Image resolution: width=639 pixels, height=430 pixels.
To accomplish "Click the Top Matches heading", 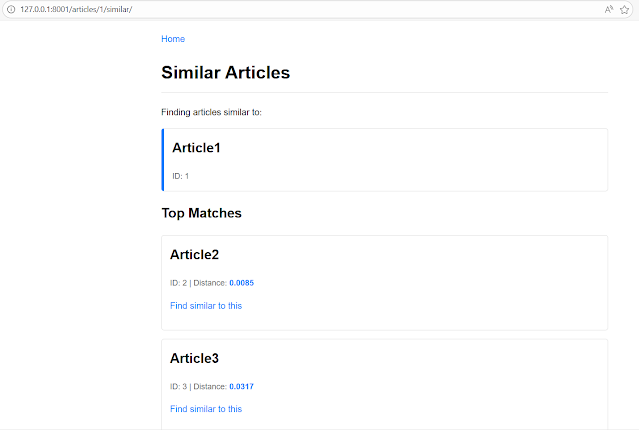I will tap(201, 213).
